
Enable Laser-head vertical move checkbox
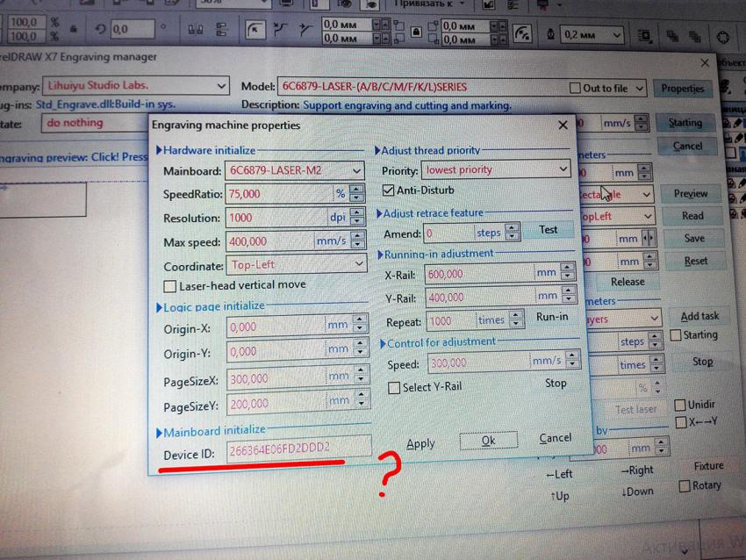(170, 286)
